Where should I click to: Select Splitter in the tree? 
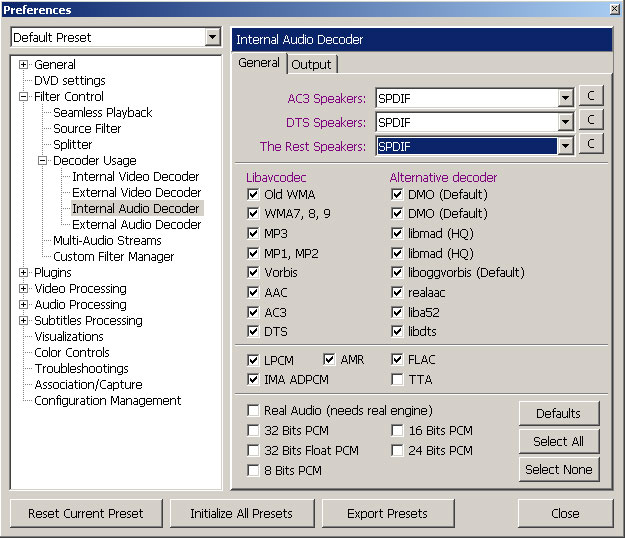tap(73, 145)
